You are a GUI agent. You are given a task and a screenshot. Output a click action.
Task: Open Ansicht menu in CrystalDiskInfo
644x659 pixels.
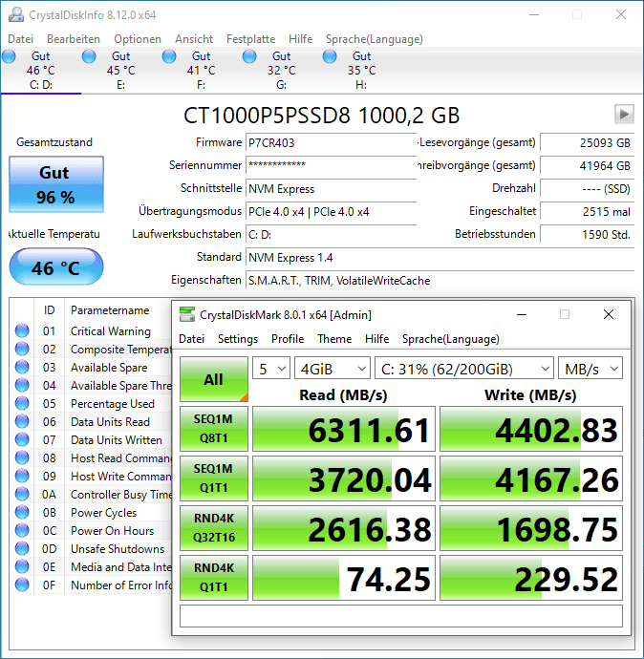coord(194,39)
